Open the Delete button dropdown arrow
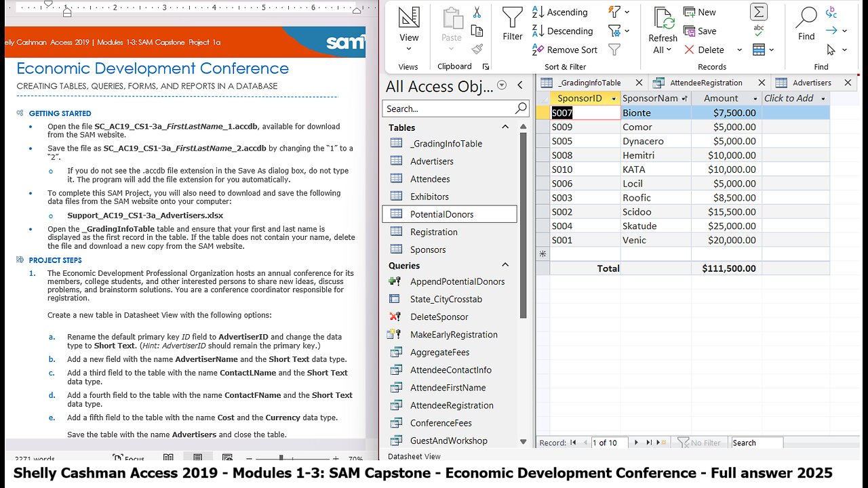Viewport: 868px width, 488px height. tap(739, 49)
